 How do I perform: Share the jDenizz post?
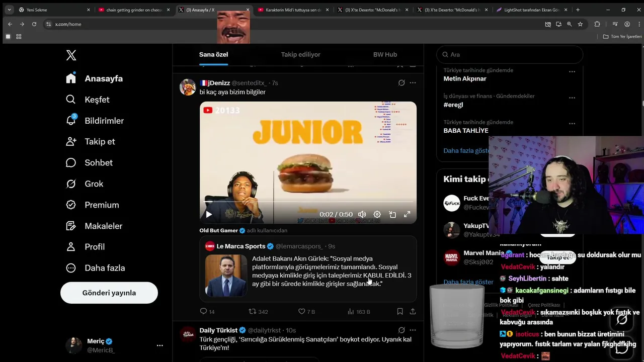pyautogui.click(x=413, y=312)
